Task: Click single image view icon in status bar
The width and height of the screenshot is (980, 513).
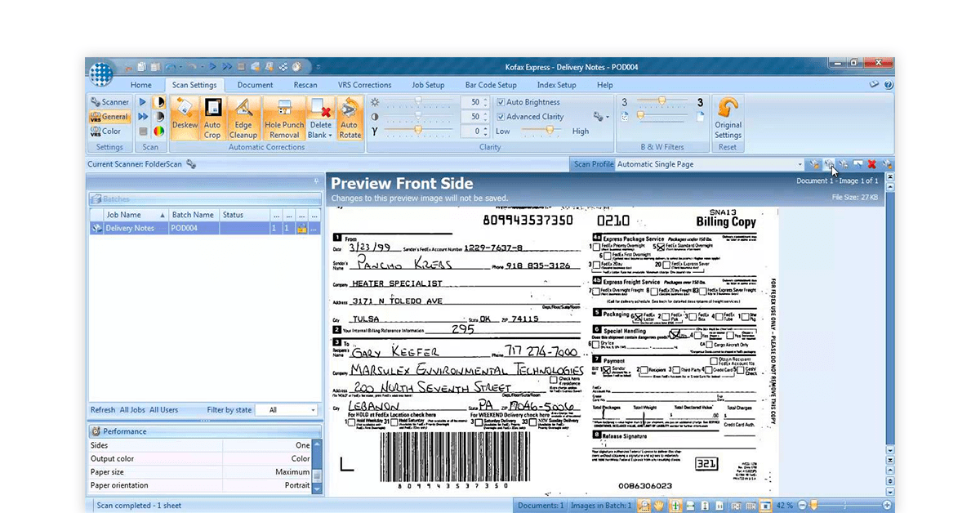Action: (x=765, y=506)
